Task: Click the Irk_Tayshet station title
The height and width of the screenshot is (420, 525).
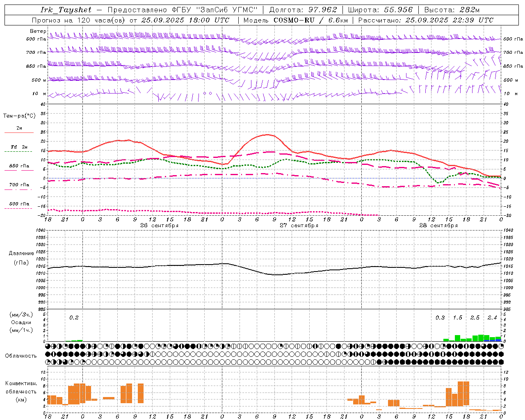Action: pyautogui.click(x=66, y=10)
